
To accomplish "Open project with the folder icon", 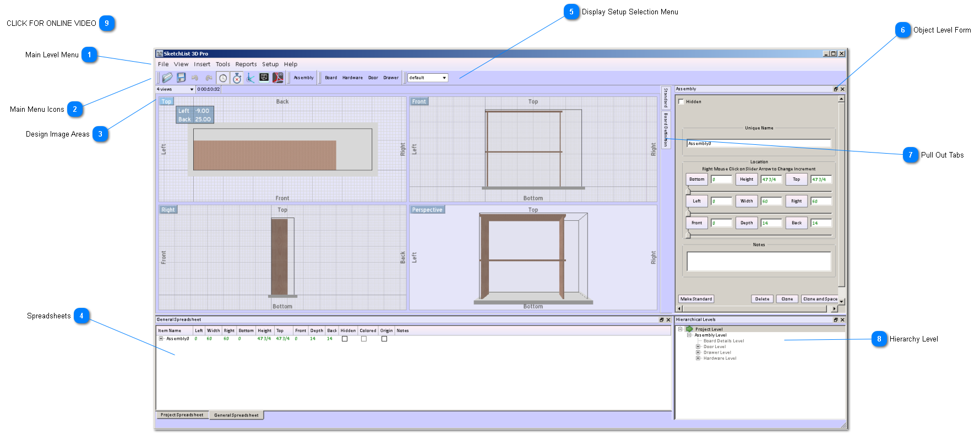I will (x=167, y=78).
